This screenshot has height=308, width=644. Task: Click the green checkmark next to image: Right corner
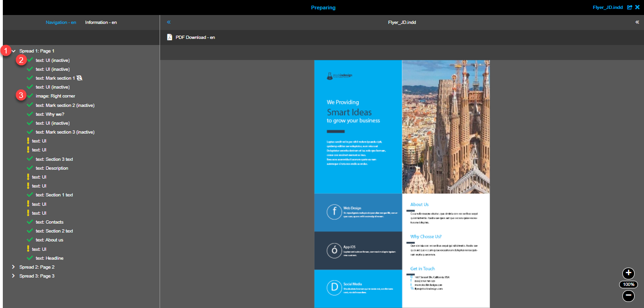click(29, 96)
